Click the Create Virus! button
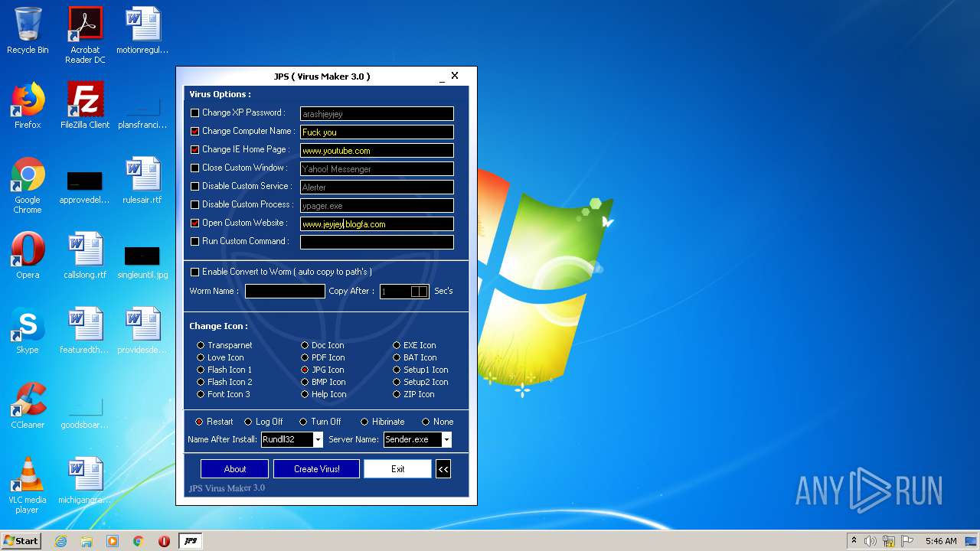This screenshot has height=551, width=980. (316, 469)
